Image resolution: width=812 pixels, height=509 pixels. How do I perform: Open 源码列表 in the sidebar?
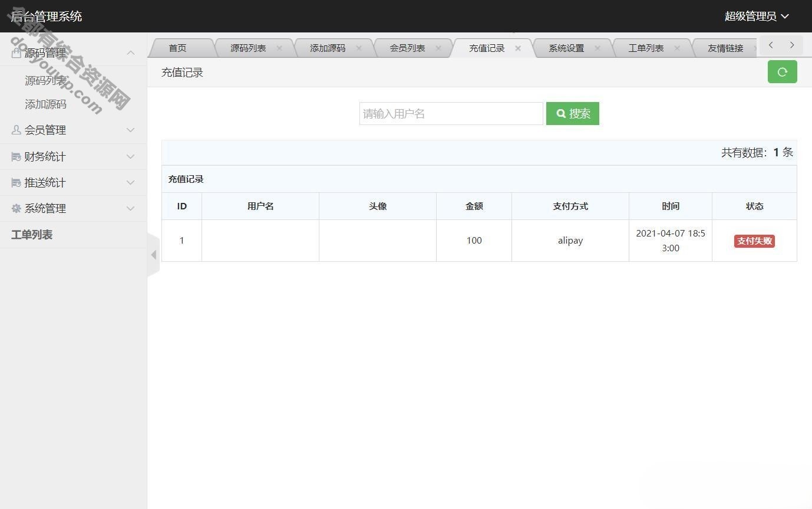coord(46,80)
